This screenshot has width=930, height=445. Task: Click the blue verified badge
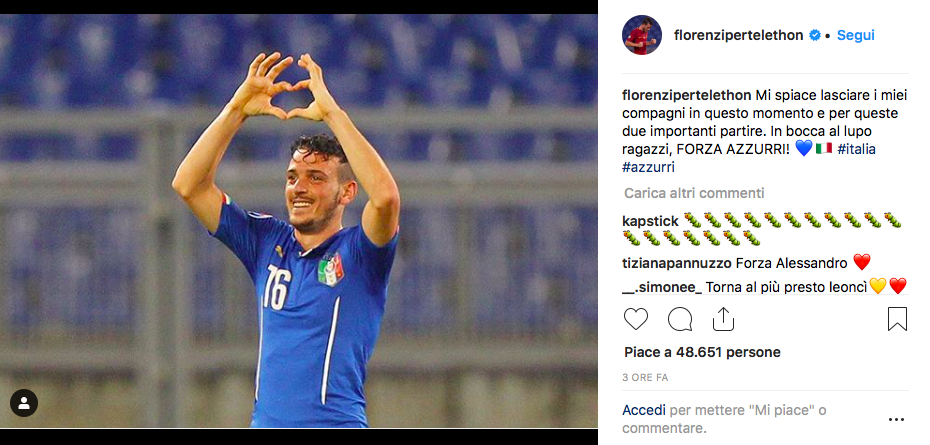pos(815,36)
